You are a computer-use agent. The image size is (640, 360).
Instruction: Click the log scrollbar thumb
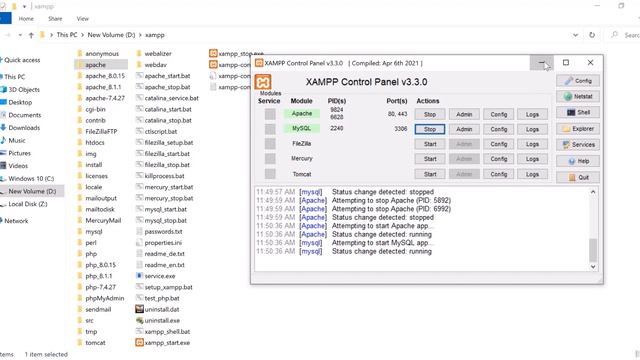point(593,250)
